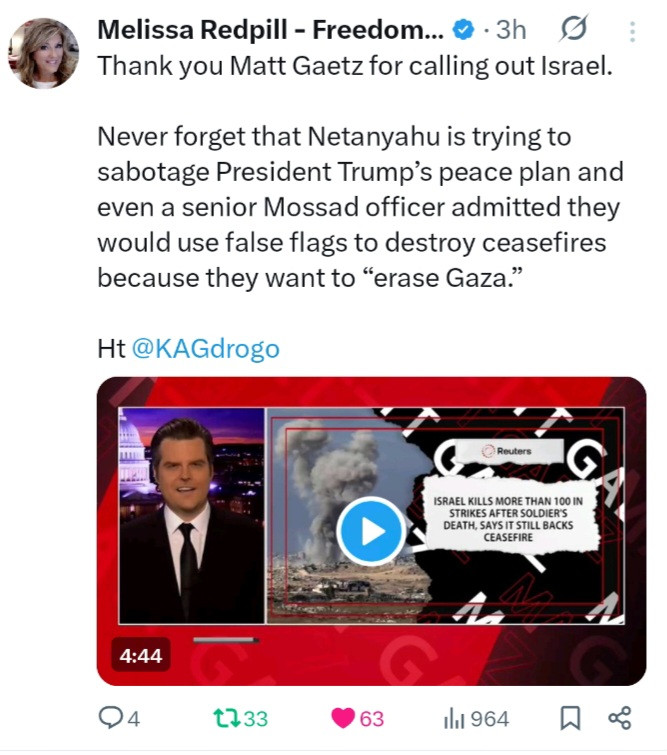Viewport: 667px width, 755px height.
Task: Open the three-dot more options menu
Action: [632, 32]
